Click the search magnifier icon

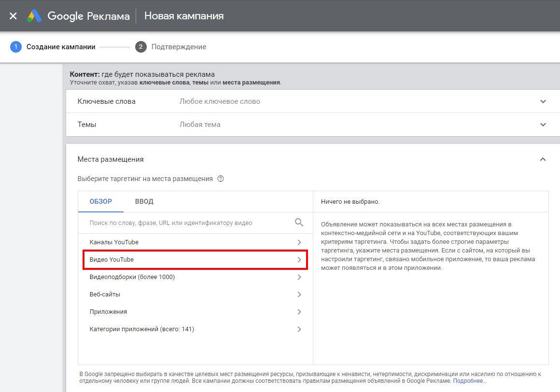point(299,223)
